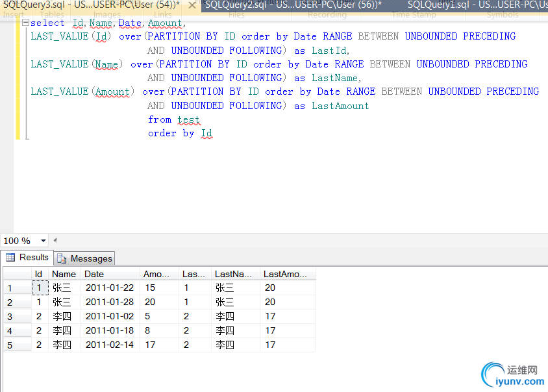
Task: Select results row number 5
Action: coord(18,345)
